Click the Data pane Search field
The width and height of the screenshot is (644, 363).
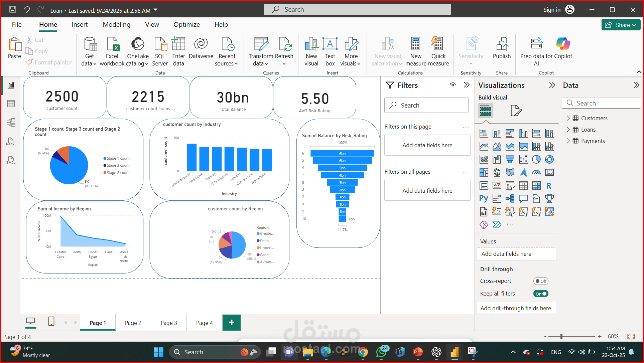pos(602,103)
